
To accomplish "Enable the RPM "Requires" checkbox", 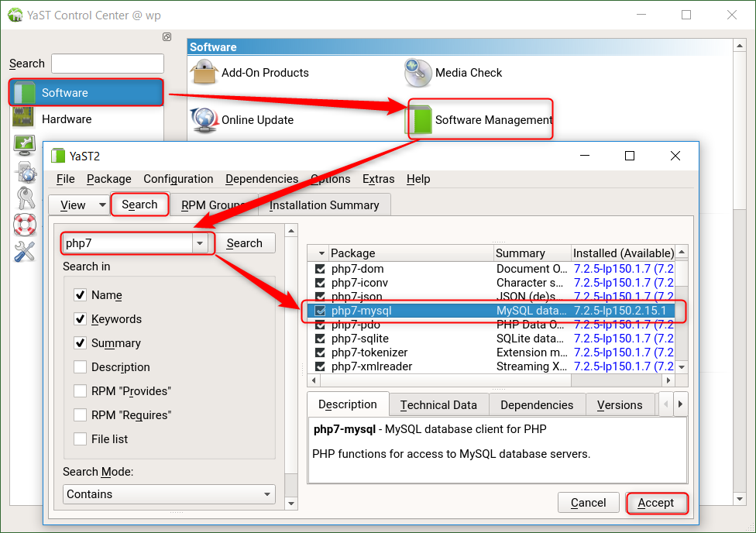I will click(80, 414).
